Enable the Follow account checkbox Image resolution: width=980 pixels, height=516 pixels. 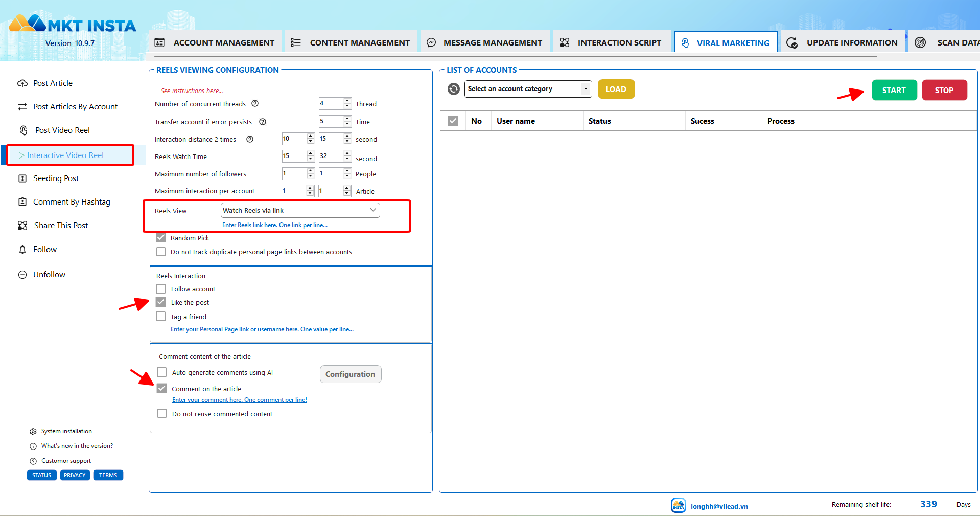coord(161,289)
